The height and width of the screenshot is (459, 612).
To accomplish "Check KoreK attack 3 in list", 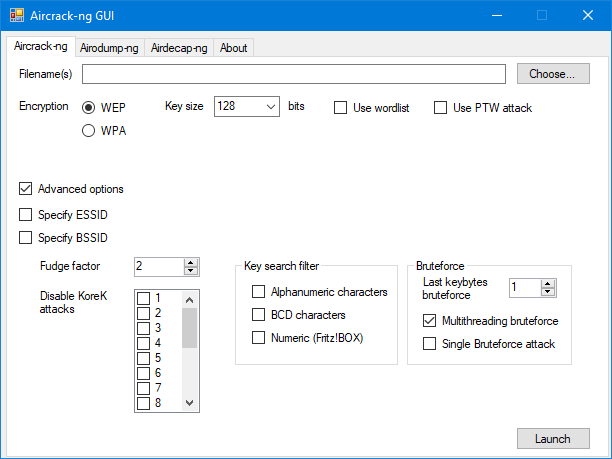I will 144,328.
